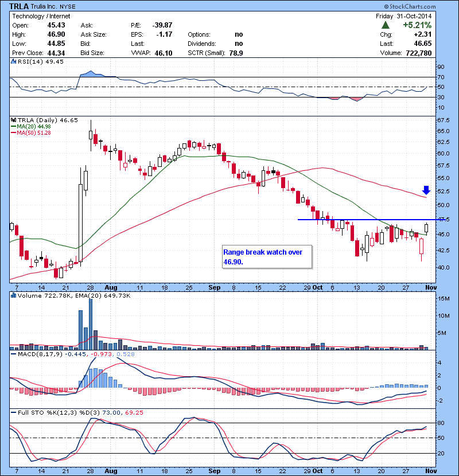Click the Options: no field
Image resolution: width=459 pixels, height=476 pixels.
pos(215,34)
